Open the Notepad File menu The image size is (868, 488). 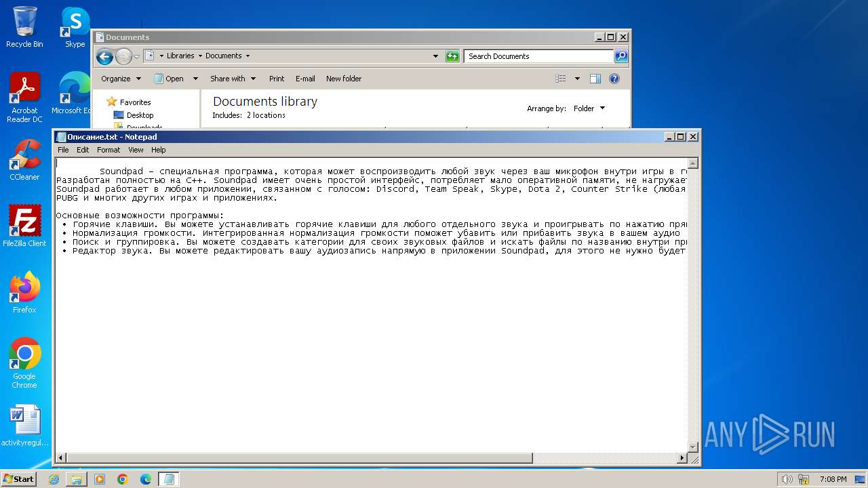click(x=63, y=150)
